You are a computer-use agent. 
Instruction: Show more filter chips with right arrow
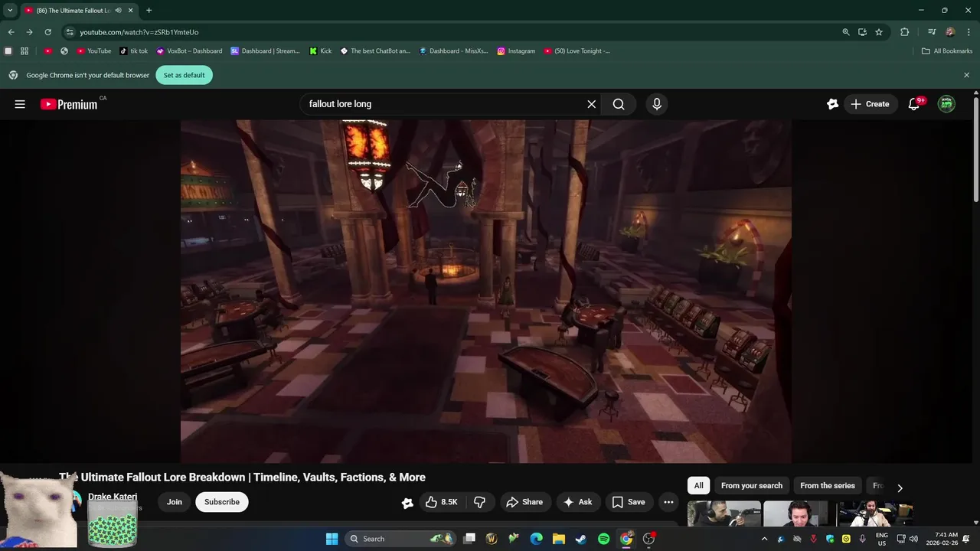click(900, 487)
